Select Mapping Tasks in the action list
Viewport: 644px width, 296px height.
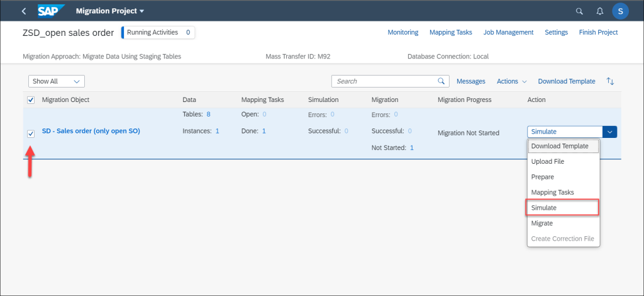click(563, 193)
